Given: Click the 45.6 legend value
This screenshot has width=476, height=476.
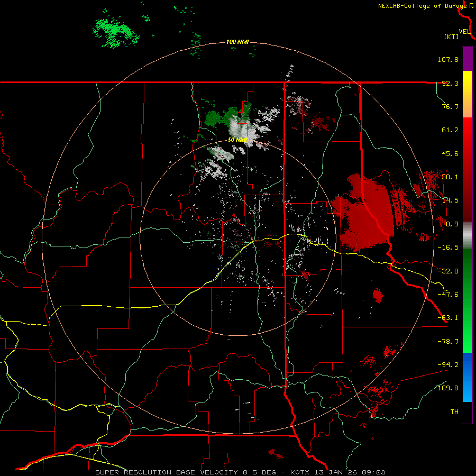Looking at the screenshot, I should 450,153.
